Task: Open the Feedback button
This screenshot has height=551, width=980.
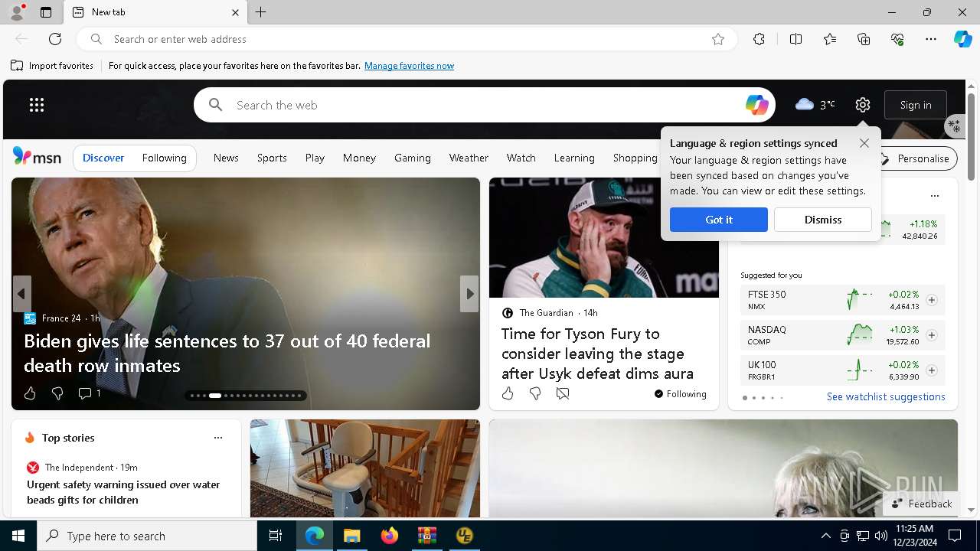Action: 922,504
